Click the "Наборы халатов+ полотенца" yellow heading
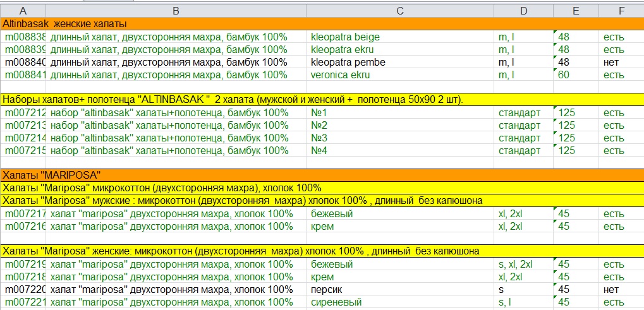The height and width of the screenshot is (310, 644). tap(322, 100)
